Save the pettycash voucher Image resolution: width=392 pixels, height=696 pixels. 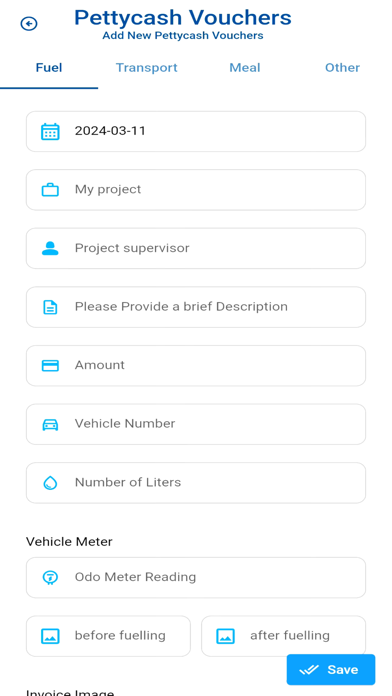point(331,669)
